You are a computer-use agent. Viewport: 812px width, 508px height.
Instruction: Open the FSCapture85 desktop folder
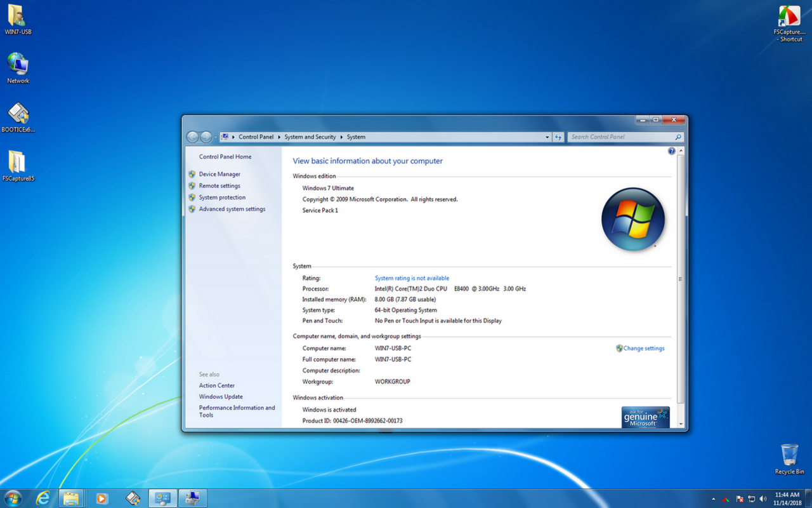pos(18,166)
